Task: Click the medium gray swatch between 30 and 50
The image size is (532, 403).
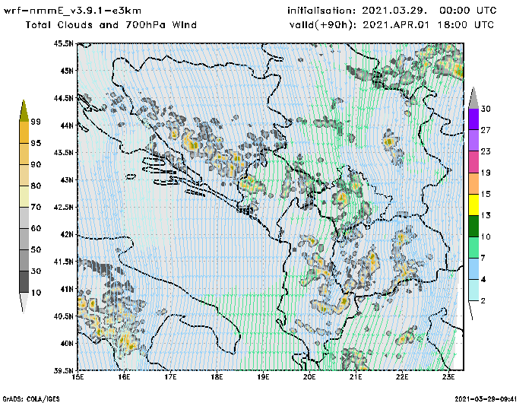Action: (24, 260)
